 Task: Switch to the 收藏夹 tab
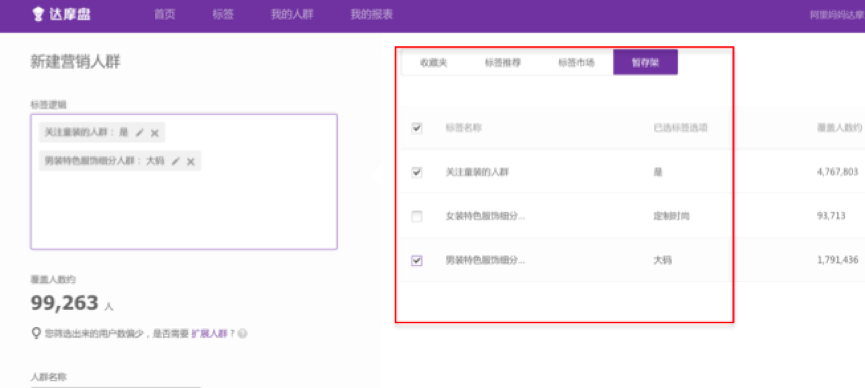pos(434,62)
